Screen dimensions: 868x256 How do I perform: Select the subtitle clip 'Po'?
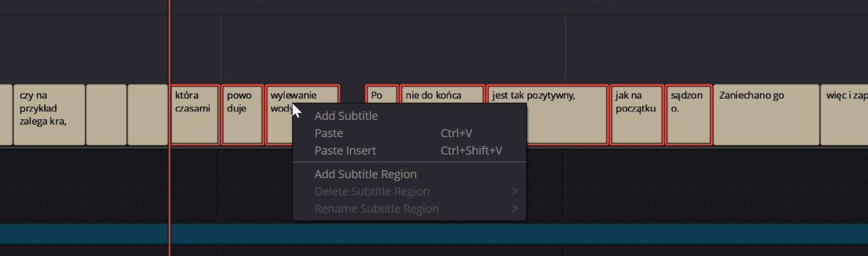pos(382,94)
